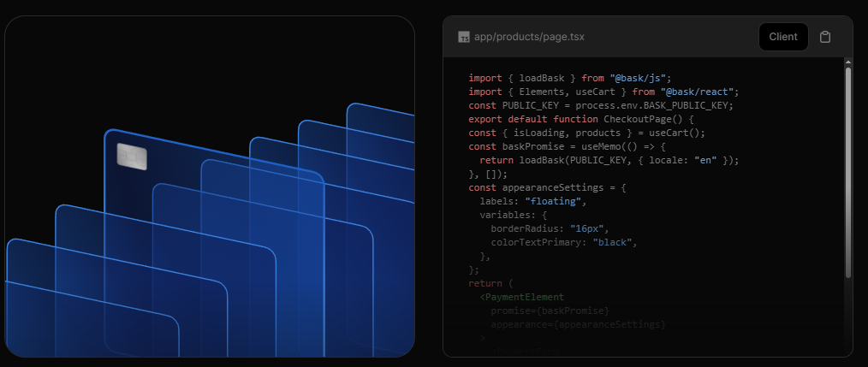The height and width of the screenshot is (367, 868).
Task: Click the useCart() destructuring line
Action: tap(586, 133)
